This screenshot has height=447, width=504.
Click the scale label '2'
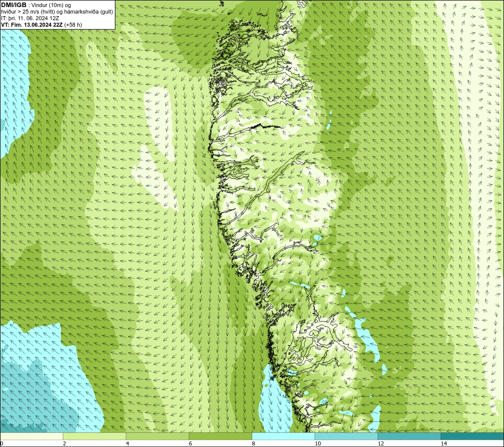click(x=65, y=443)
